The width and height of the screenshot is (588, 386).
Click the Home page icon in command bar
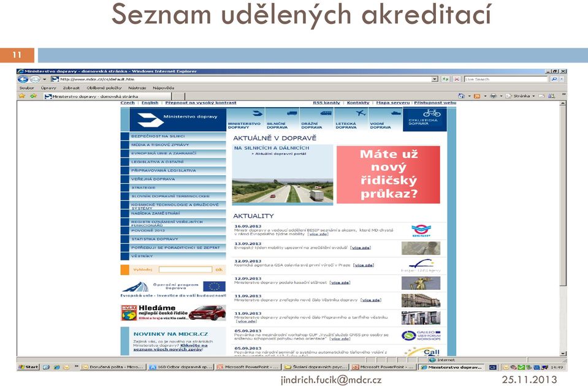(x=462, y=96)
